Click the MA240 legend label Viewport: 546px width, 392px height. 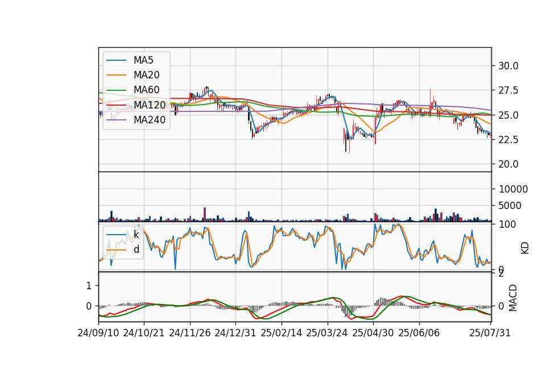150,120
